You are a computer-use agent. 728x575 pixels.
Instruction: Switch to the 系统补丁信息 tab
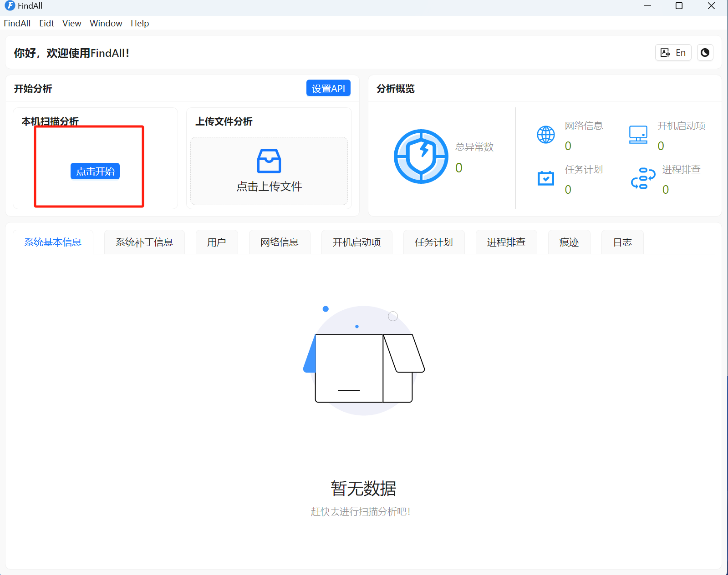click(x=144, y=242)
